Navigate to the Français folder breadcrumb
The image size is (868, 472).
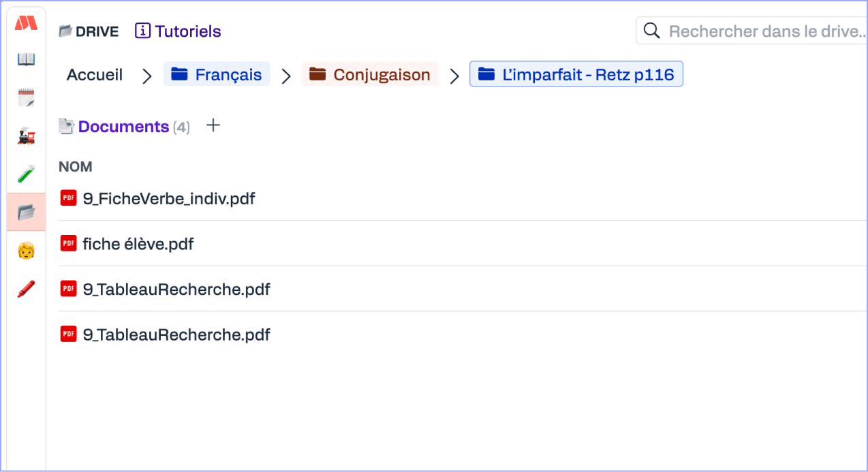[217, 75]
